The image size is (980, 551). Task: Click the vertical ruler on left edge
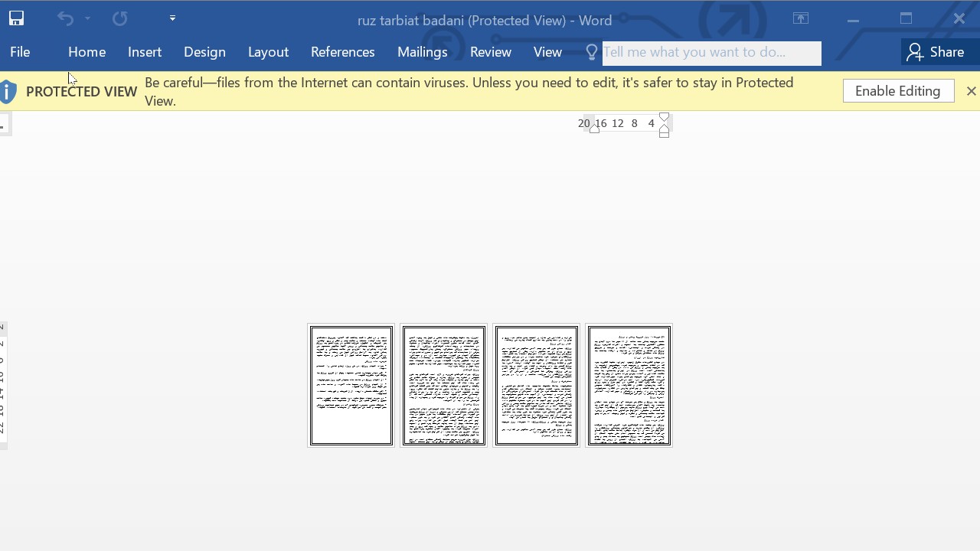[3, 385]
